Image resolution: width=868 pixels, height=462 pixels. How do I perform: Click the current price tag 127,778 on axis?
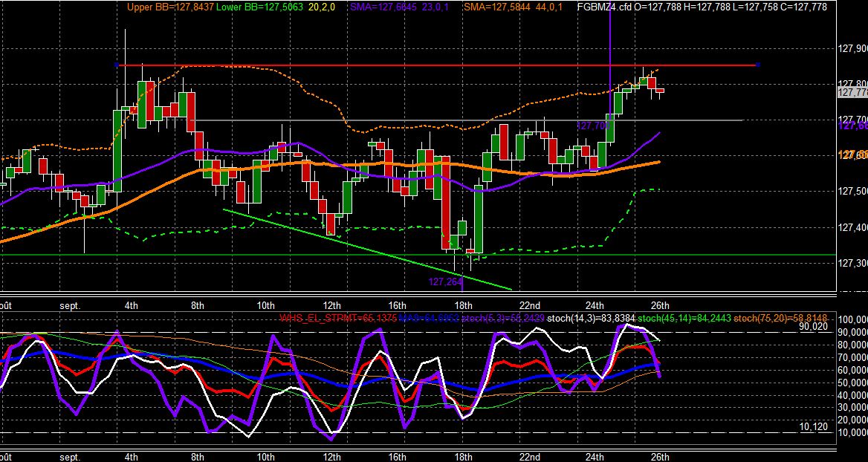coord(853,92)
